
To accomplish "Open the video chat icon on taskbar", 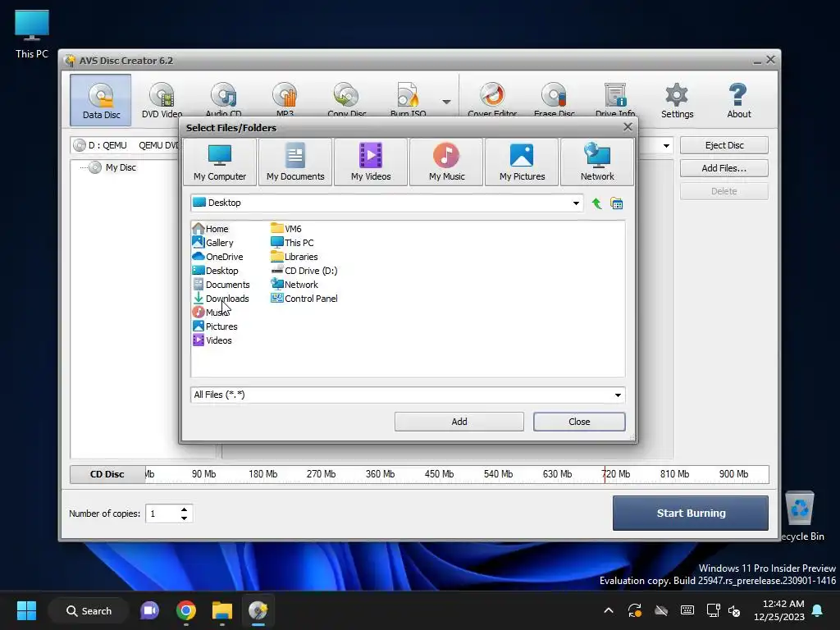I will 149,610.
